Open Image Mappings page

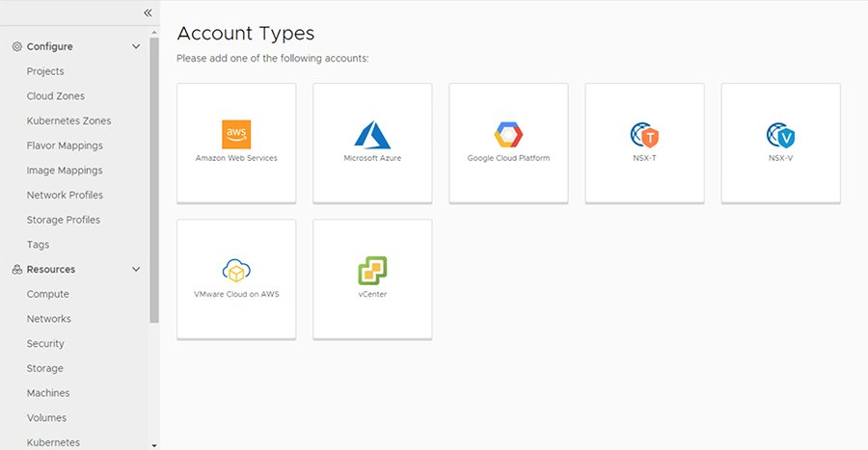click(x=64, y=171)
